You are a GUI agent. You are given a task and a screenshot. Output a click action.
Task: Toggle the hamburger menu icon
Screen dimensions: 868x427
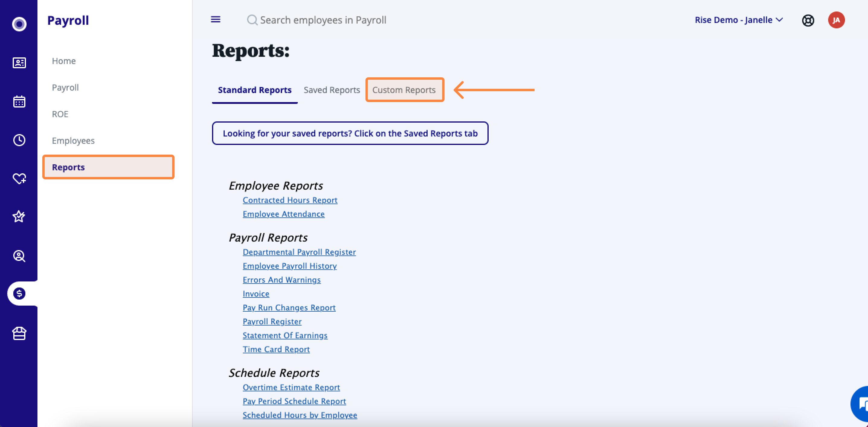click(216, 20)
